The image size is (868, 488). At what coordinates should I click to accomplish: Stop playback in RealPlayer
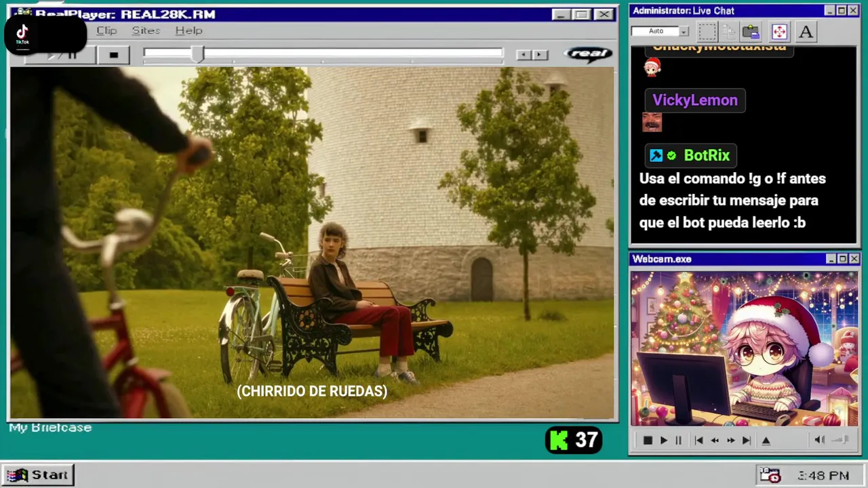pos(114,55)
